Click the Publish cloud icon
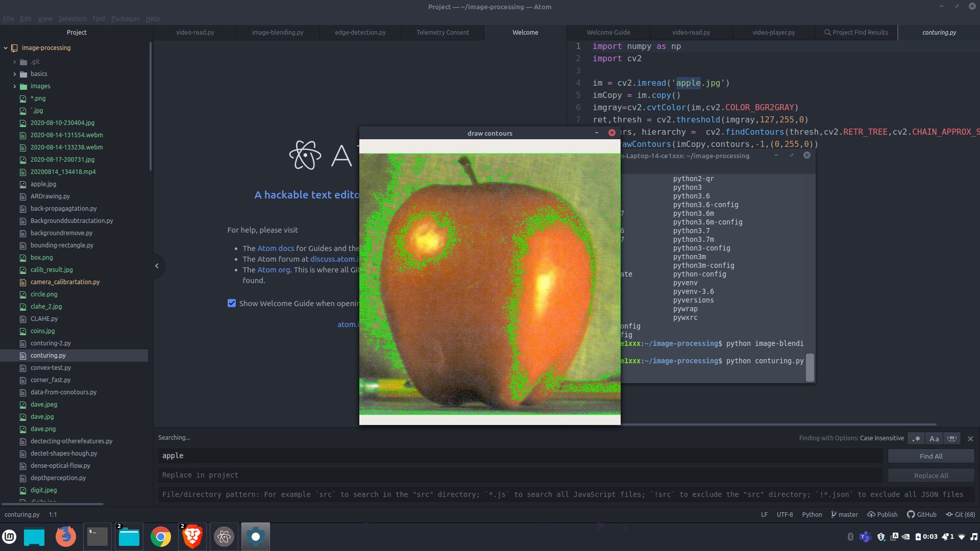The height and width of the screenshot is (551, 980). coord(871,515)
